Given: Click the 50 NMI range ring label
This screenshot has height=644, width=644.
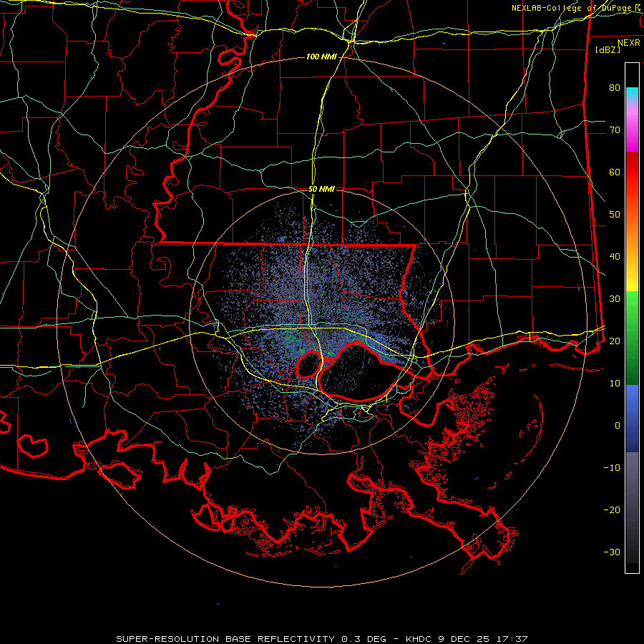Looking at the screenshot, I should (x=321, y=190).
